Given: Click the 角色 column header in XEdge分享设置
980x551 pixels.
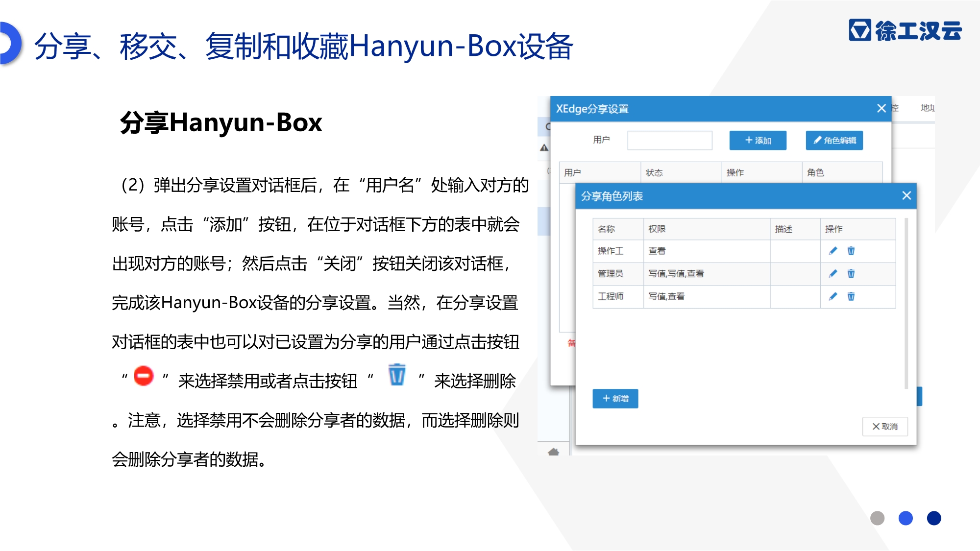Looking at the screenshot, I should pos(842,172).
